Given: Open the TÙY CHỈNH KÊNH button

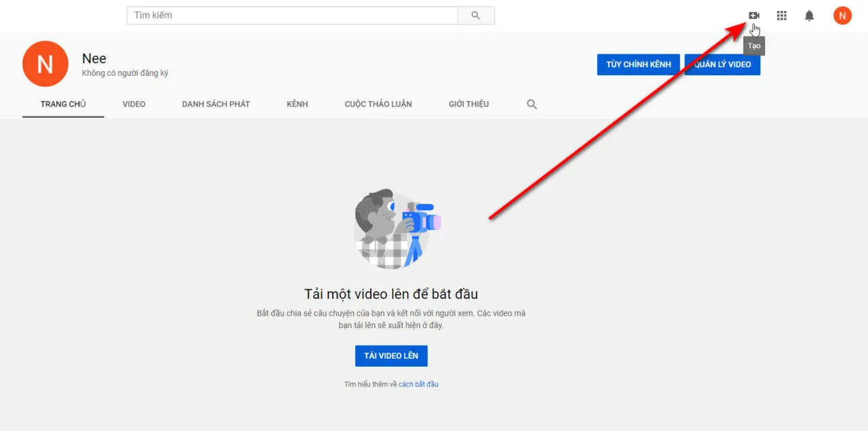Looking at the screenshot, I should click(x=638, y=64).
